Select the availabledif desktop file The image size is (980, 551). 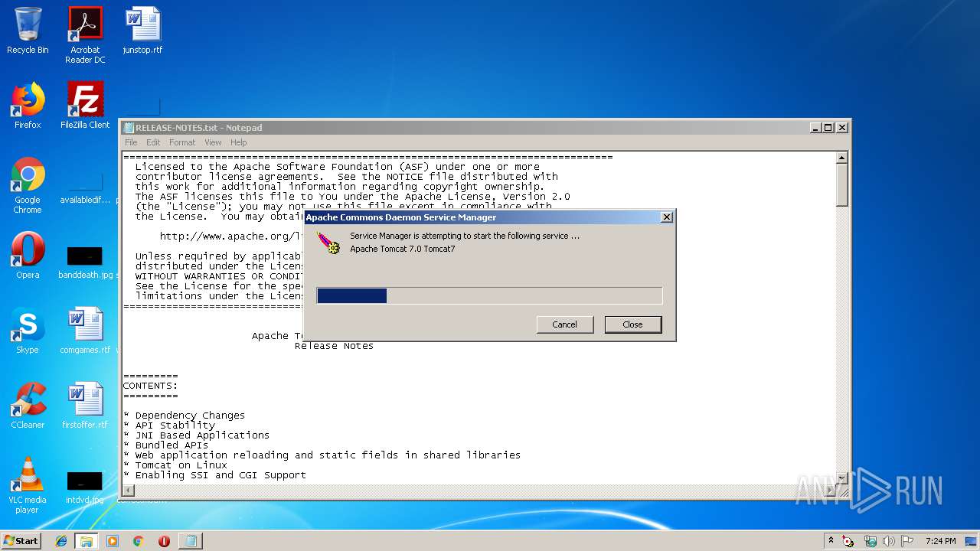(85, 189)
